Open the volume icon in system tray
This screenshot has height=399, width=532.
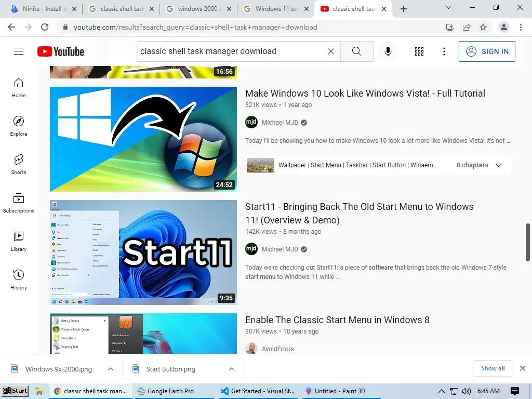467,391
